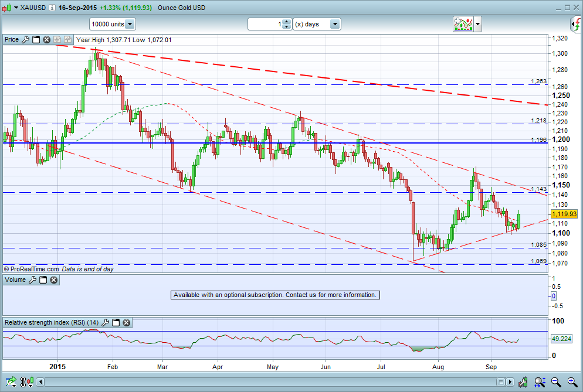Close the Price panel
The image size is (583, 392).
[46, 40]
